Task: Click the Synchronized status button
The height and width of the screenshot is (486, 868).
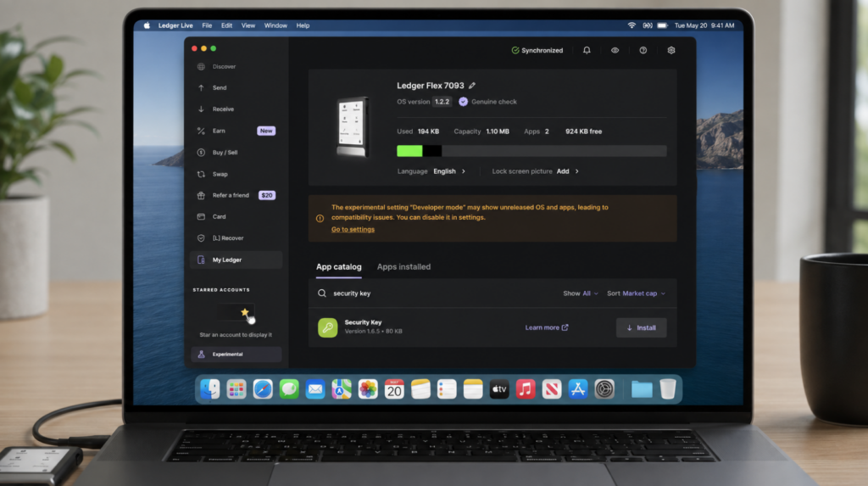Action: [x=537, y=50]
